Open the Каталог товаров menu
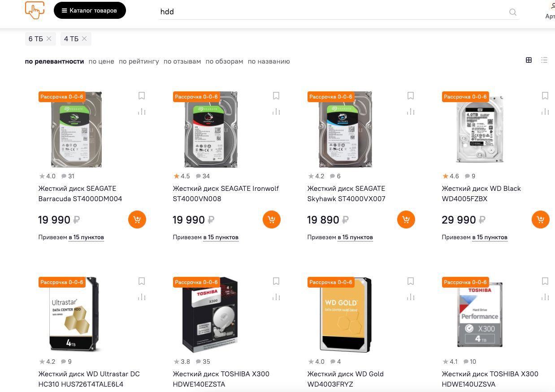Viewport: 555px width, 392px height. (90, 10)
